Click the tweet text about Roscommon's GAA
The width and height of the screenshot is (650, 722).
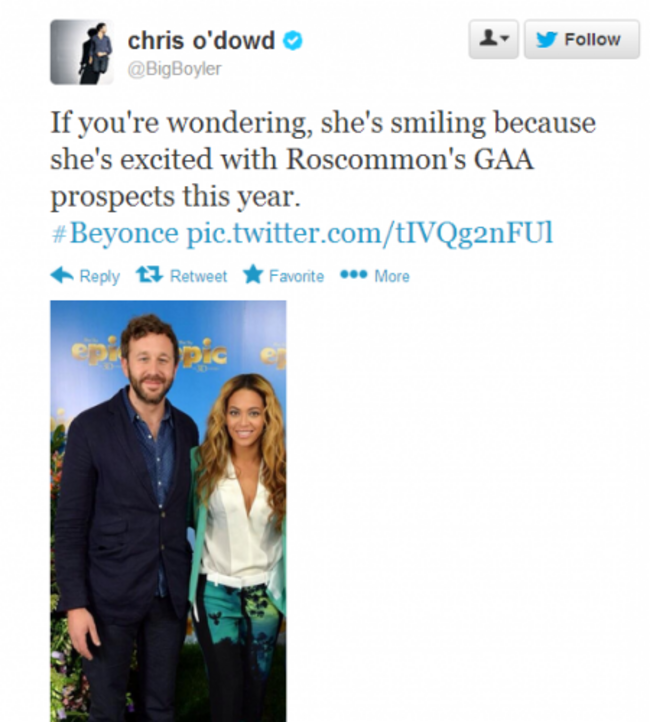tap(323, 159)
